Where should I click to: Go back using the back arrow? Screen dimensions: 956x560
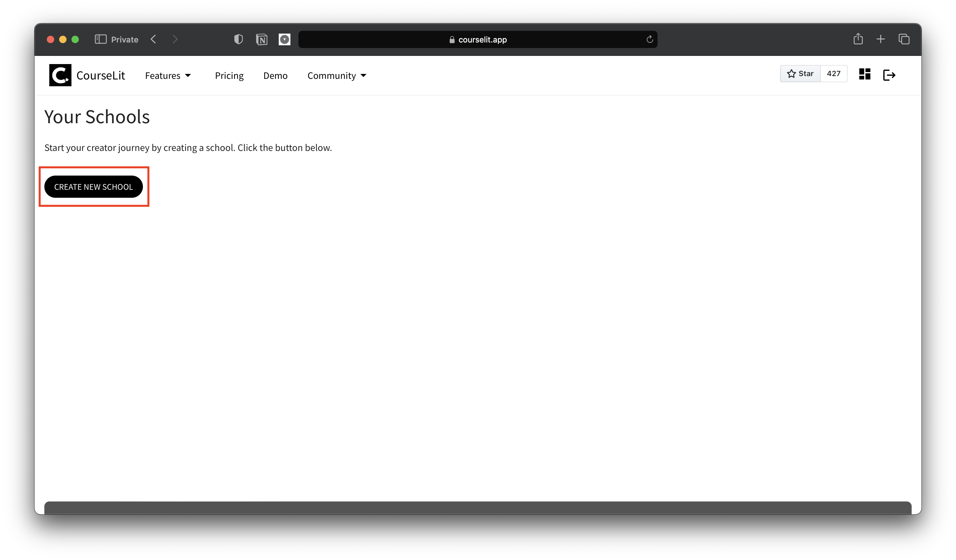click(x=153, y=39)
